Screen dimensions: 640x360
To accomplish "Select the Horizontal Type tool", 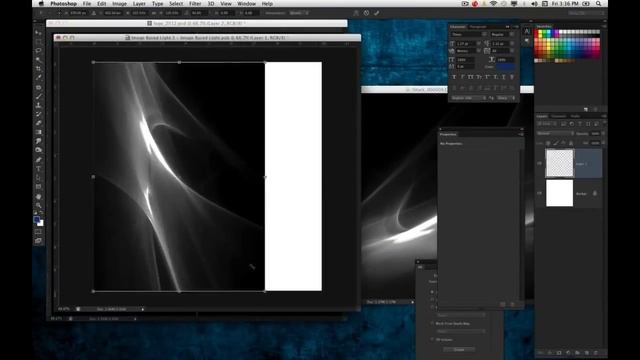I will tap(38, 169).
